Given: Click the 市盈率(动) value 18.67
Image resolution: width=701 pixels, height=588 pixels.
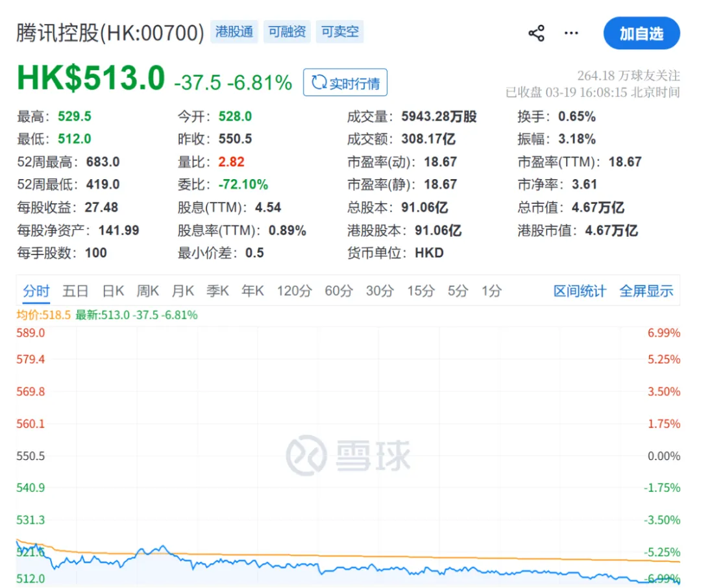Looking at the screenshot, I should pos(440,162).
